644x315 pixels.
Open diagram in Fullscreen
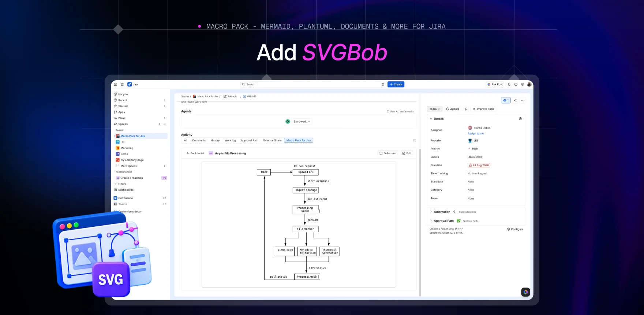[388, 153]
